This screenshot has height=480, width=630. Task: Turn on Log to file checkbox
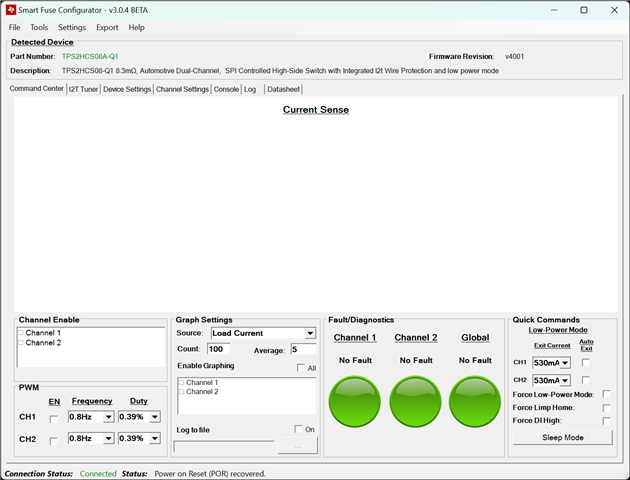[x=298, y=429]
